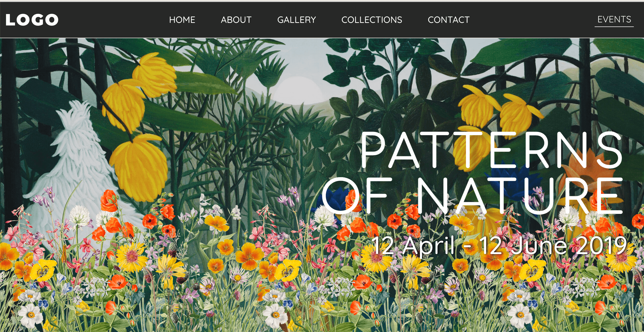Go to the HOME page
The width and height of the screenshot is (644, 332).
[x=182, y=20]
